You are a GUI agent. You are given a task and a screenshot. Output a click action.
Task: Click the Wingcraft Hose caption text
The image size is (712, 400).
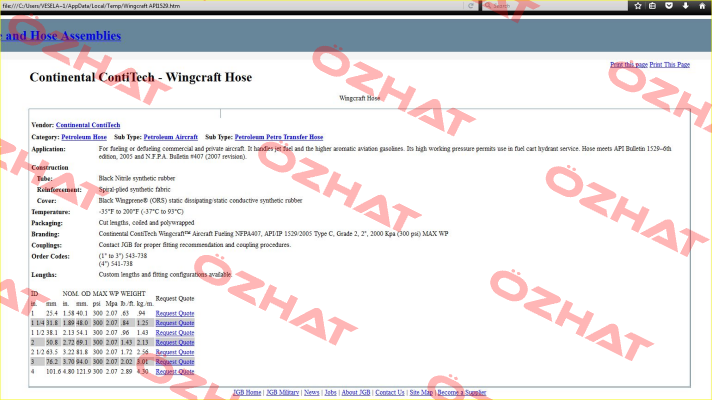tap(360, 98)
